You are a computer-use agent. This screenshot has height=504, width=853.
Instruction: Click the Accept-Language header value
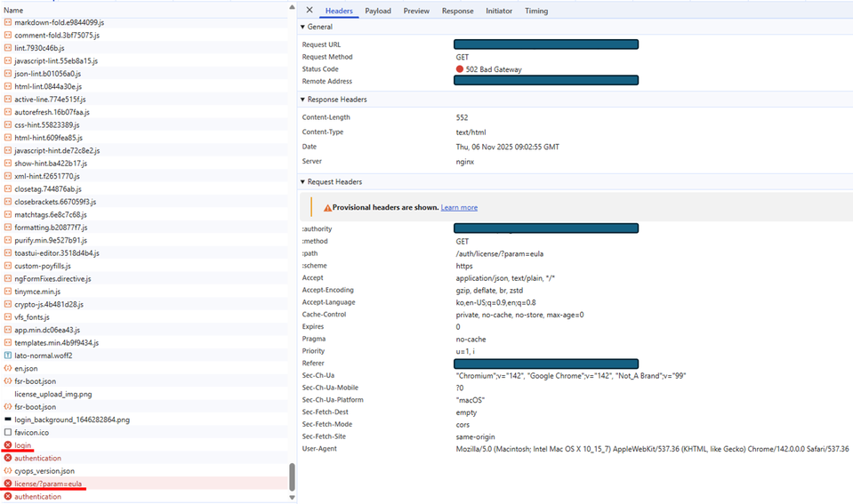coord(495,303)
